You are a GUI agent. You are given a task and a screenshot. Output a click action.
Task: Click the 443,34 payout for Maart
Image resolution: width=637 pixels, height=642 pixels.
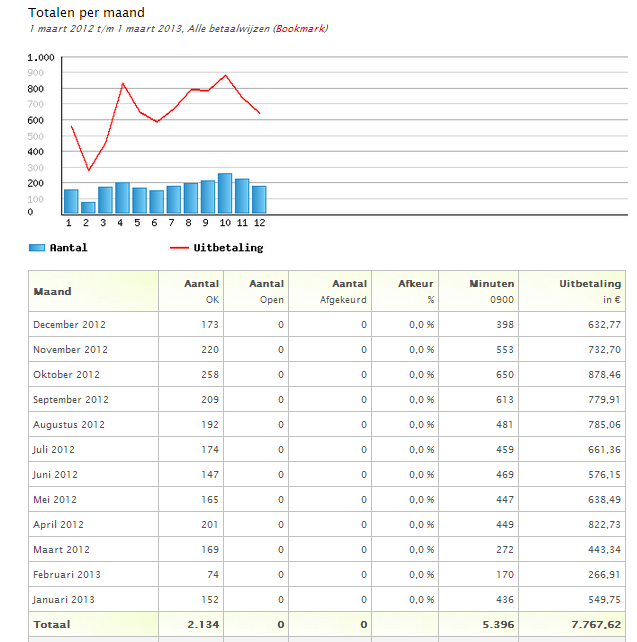(604, 549)
